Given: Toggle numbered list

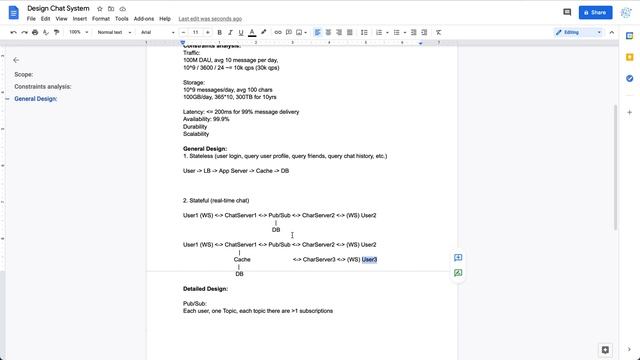Looking at the screenshot, I should point(379,32).
